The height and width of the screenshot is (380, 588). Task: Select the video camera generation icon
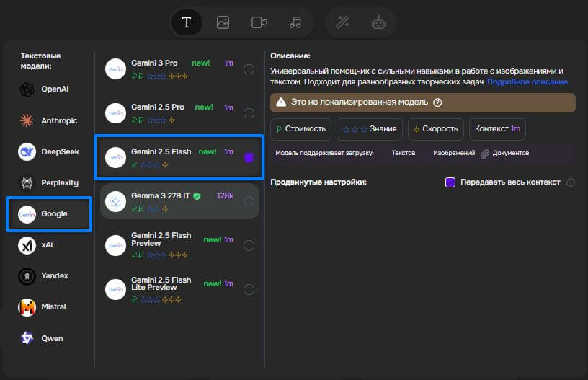(259, 22)
